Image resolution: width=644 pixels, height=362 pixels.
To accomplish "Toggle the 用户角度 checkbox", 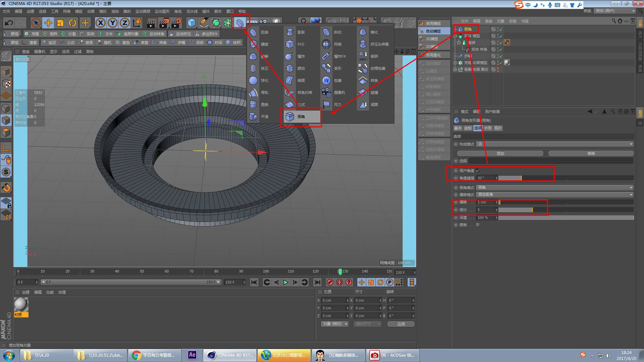I will coord(478,171).
